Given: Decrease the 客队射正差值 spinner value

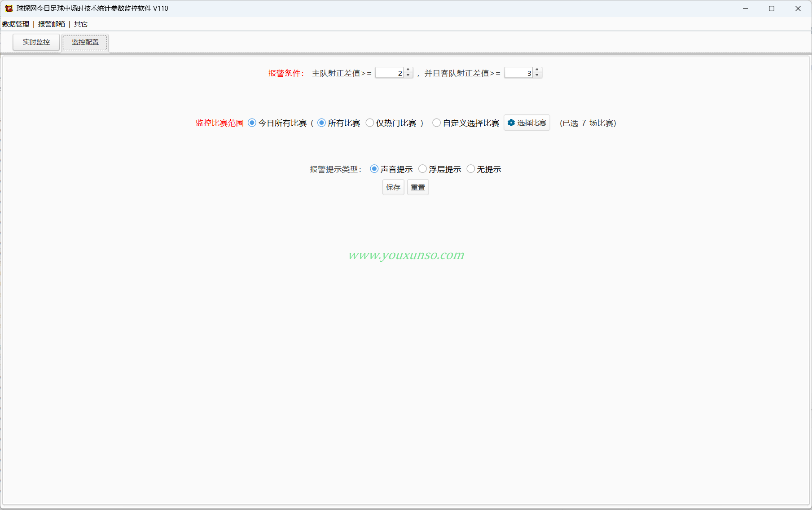Looking at the screenshot, I should (x=537, y=75).
